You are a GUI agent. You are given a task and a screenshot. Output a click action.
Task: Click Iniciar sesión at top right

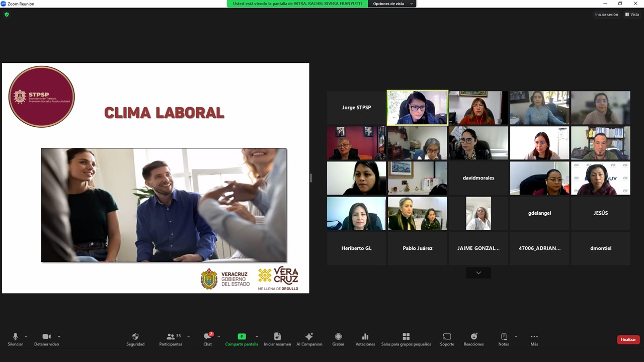[x=606, y=15]
